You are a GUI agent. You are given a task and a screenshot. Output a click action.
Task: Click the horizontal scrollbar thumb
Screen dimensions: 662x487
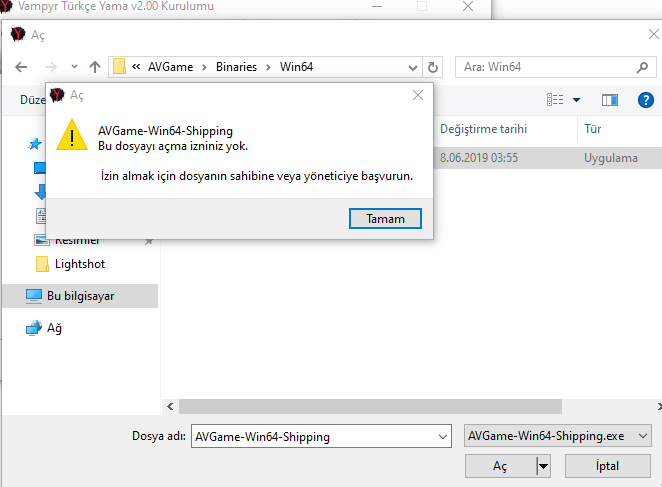pos(370,406)
